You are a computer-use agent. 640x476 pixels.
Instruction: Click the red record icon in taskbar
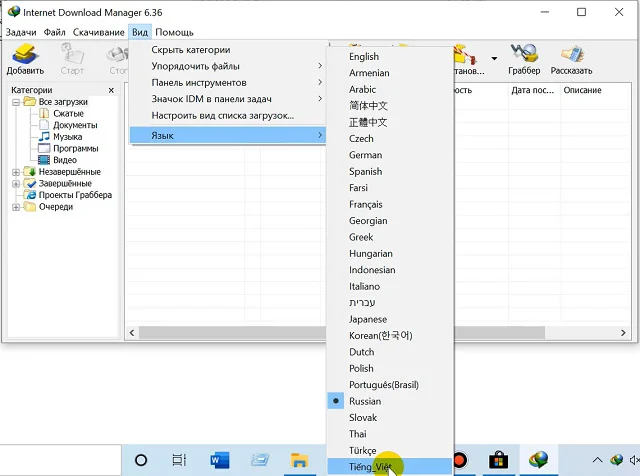tap(460, 460)
